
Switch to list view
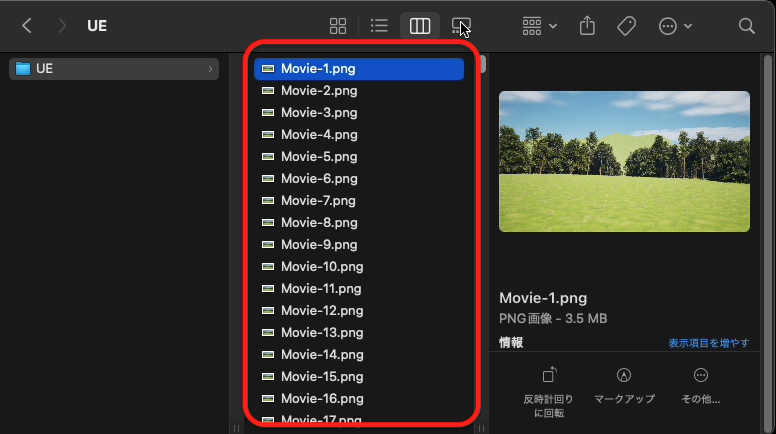click(x=379, y=26)
